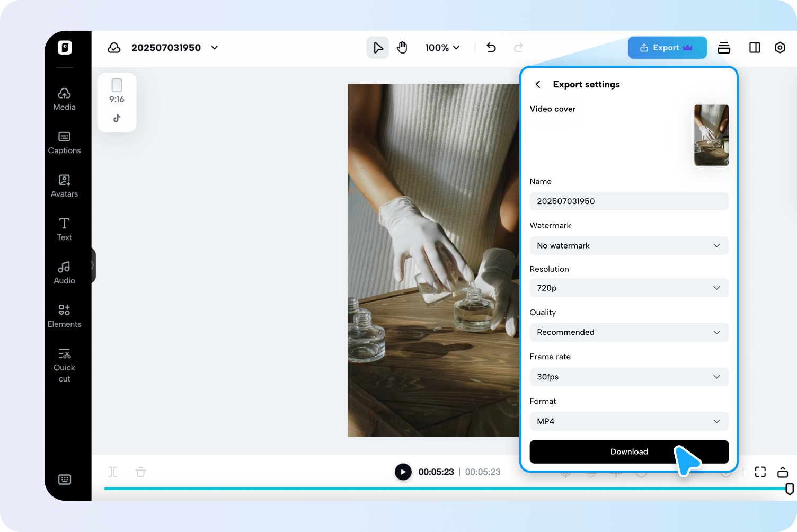
Task: Open the Avatars panel
Action: (64, 187)
